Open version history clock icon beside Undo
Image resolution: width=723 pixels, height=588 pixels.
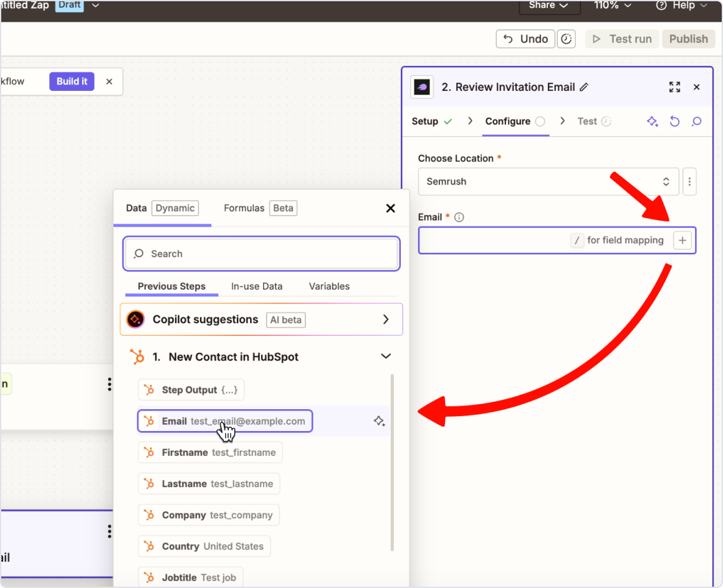coord(566,39)
